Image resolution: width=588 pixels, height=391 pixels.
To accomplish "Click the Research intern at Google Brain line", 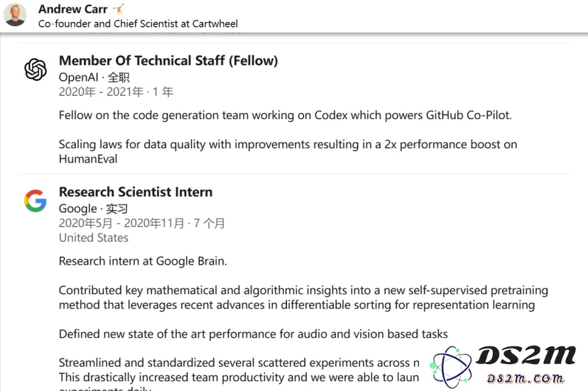I will pyautogui.click(x=143, y=261).
